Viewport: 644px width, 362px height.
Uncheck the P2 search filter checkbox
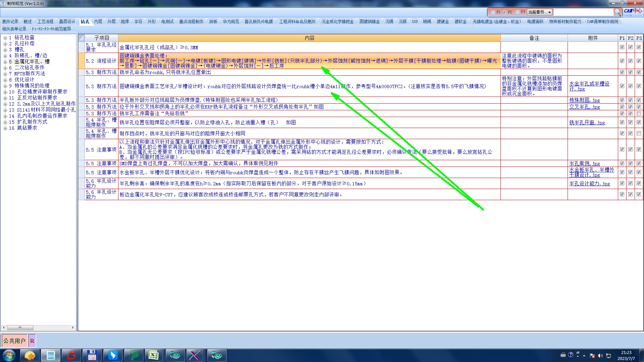click(x=504, y=12)
